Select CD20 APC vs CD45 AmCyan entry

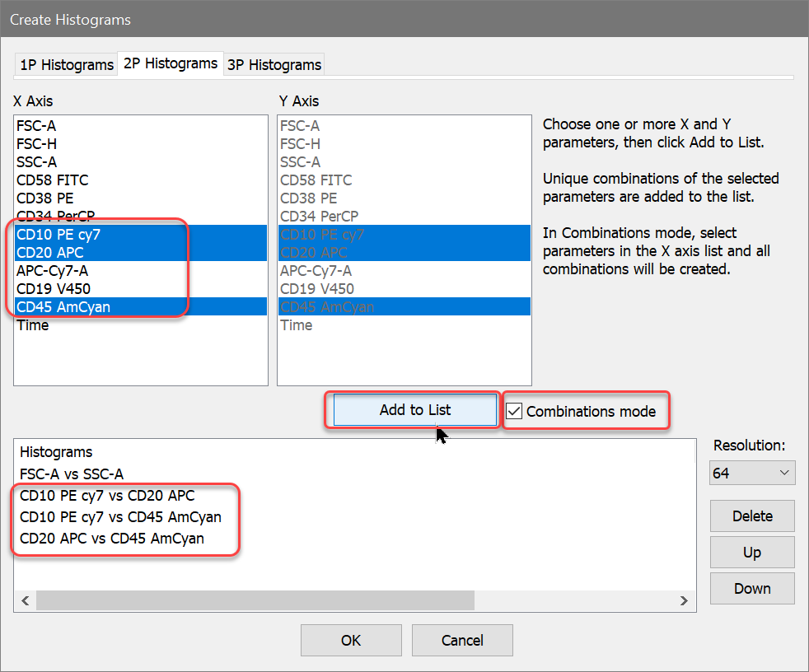[112, 539]
